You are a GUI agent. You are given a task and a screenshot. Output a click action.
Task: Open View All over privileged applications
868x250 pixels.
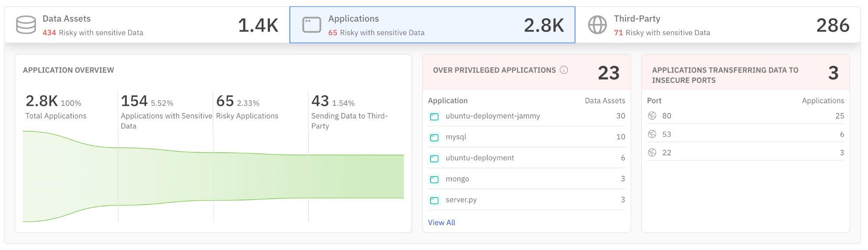pyautogui.click(x=441, y=223)
